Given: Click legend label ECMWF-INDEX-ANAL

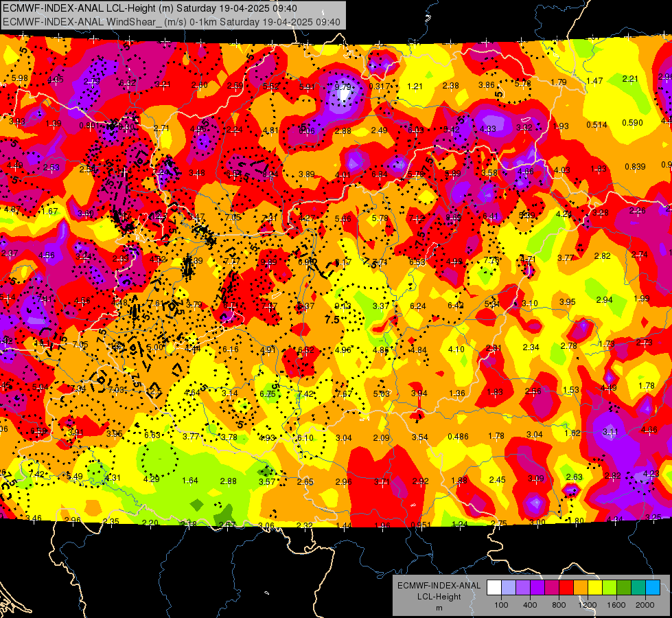Looking at the screenshot, I should [x=439, y=586].
